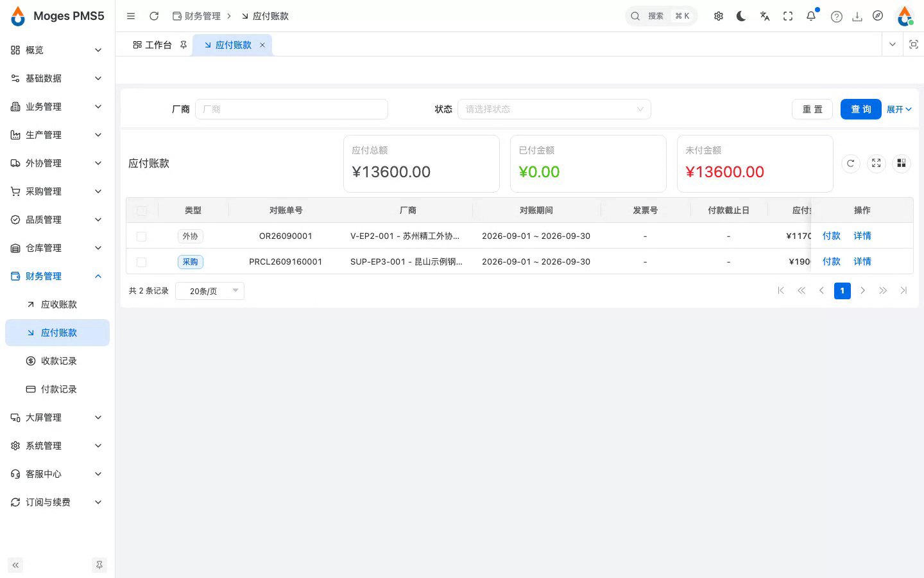Open the 状态 status dropdown
The height and width of the screenshot is (578, 924).
(x=554, y=109)
